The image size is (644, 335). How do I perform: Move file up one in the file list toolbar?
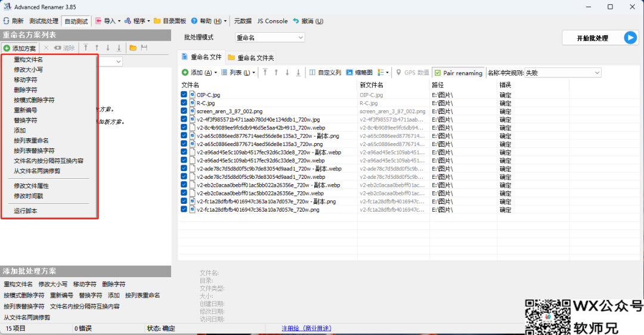(277, 72)
